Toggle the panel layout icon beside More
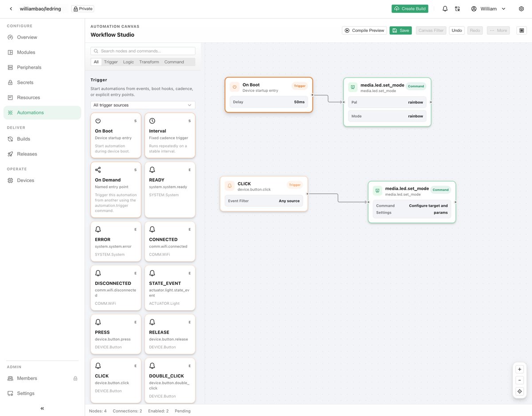 pos(522,31)
